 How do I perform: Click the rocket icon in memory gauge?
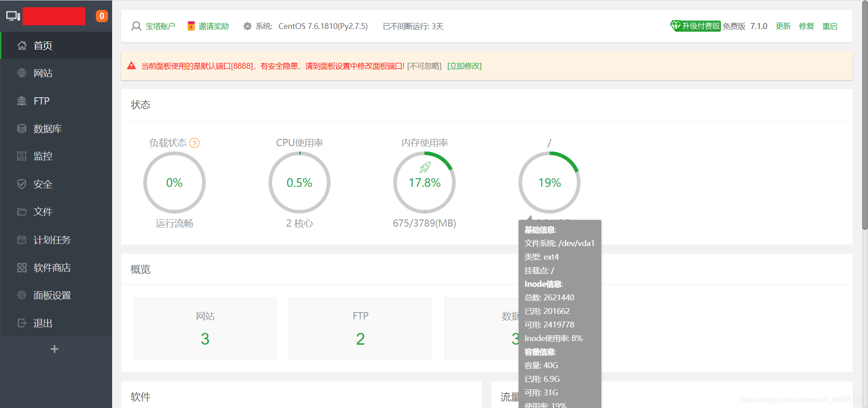point(425,168)
